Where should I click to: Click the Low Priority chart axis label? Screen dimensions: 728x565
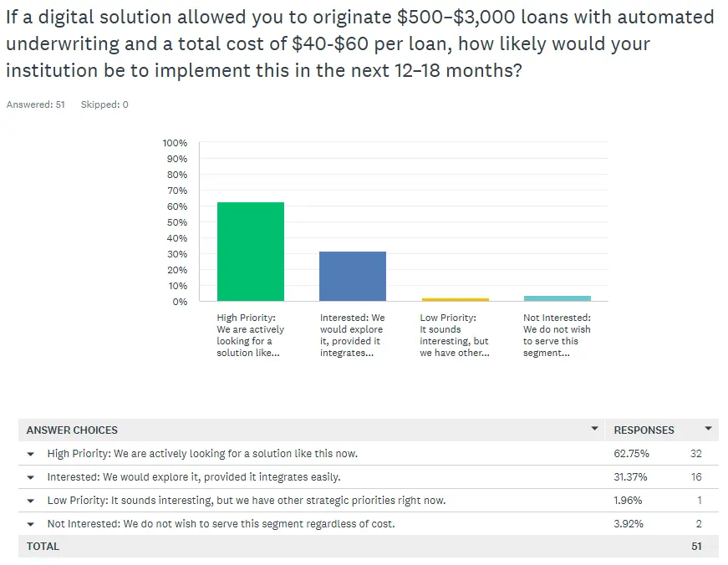click(454, 335)
